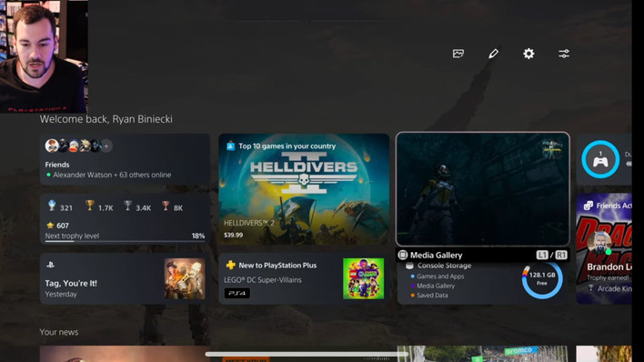Open the settings gear icon
The height and width of the screenshot is (362, 644).
point(528,54)
